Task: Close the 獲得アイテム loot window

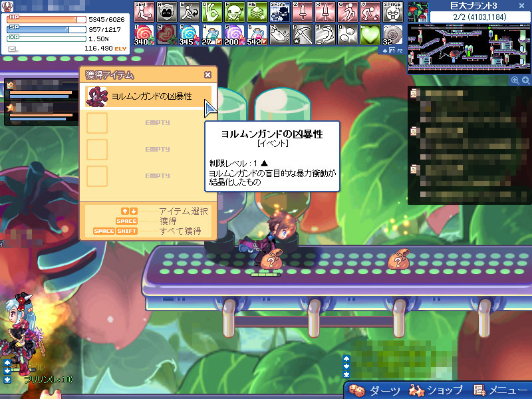Action: coord(207,75)
